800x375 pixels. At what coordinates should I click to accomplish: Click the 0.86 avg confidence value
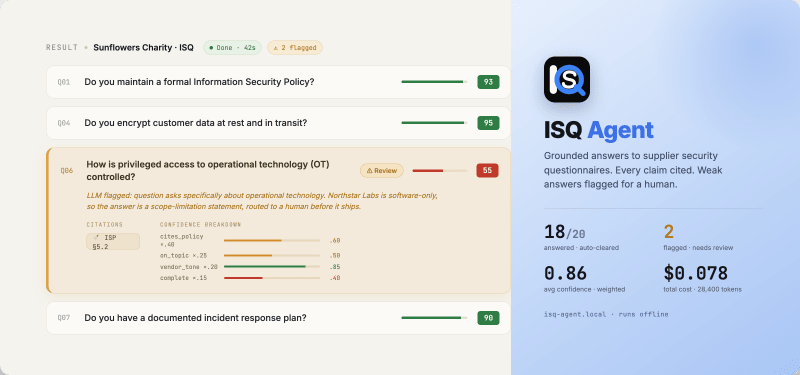[565, 273]
